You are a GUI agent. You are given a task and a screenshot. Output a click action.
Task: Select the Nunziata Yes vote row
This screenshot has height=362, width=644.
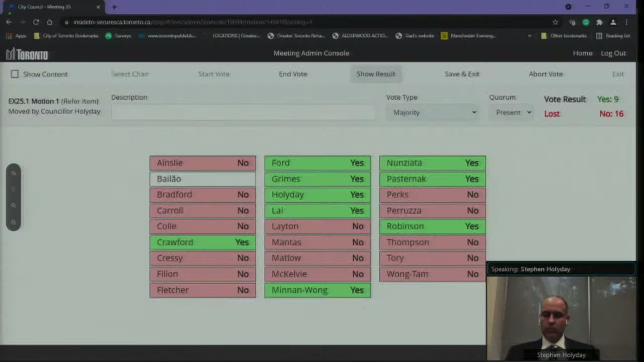pyautogui.click(x=433, y=163)
